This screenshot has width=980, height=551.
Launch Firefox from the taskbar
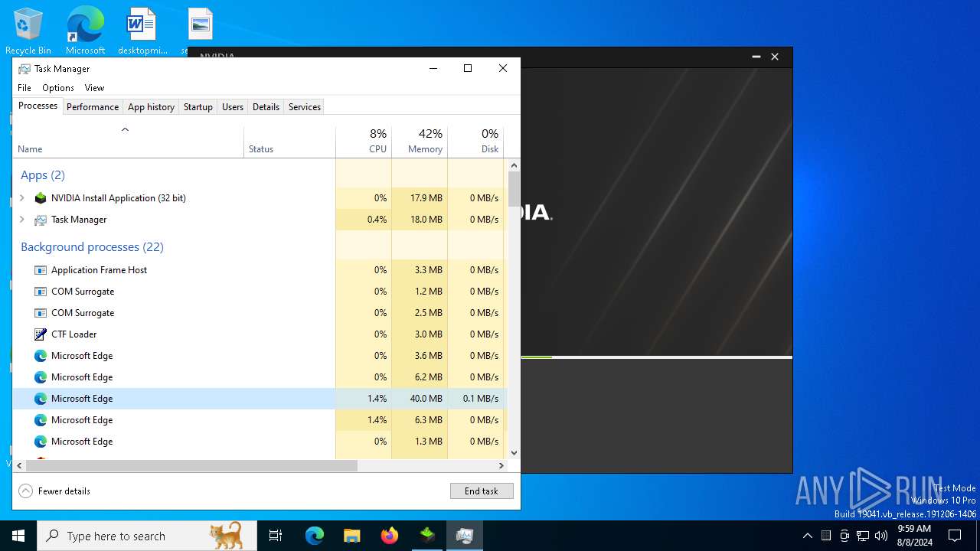(x=390, y=536)
